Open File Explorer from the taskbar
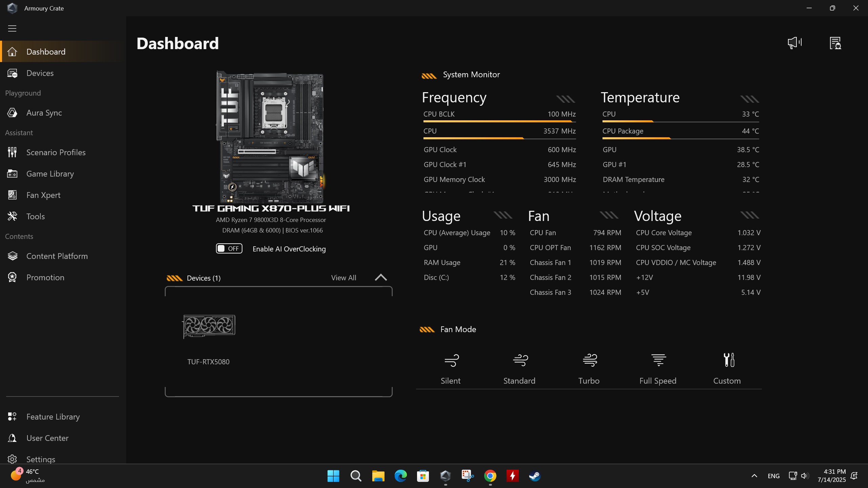The height and width of the screenshot is (488, 868). (x=378, y=476)
